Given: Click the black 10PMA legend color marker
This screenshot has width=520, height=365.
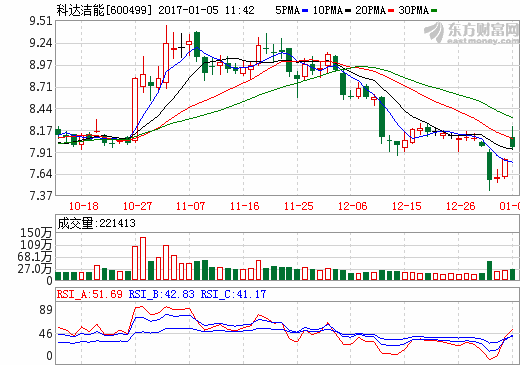Looking at the screenshot, I should coord(348,11).
